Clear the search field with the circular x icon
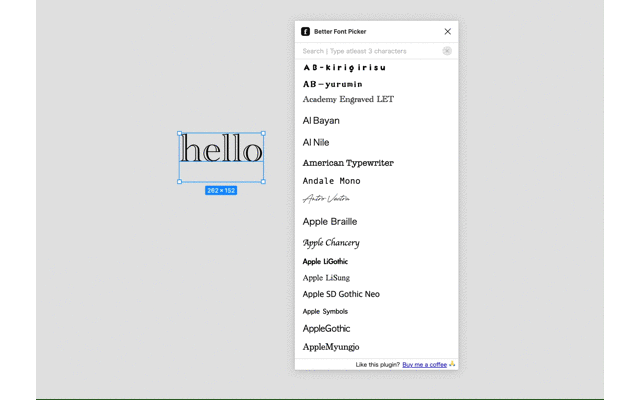 point(447,51)
